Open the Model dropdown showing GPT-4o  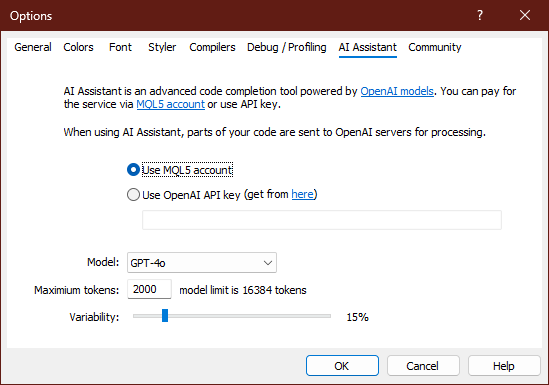[202, 262]
